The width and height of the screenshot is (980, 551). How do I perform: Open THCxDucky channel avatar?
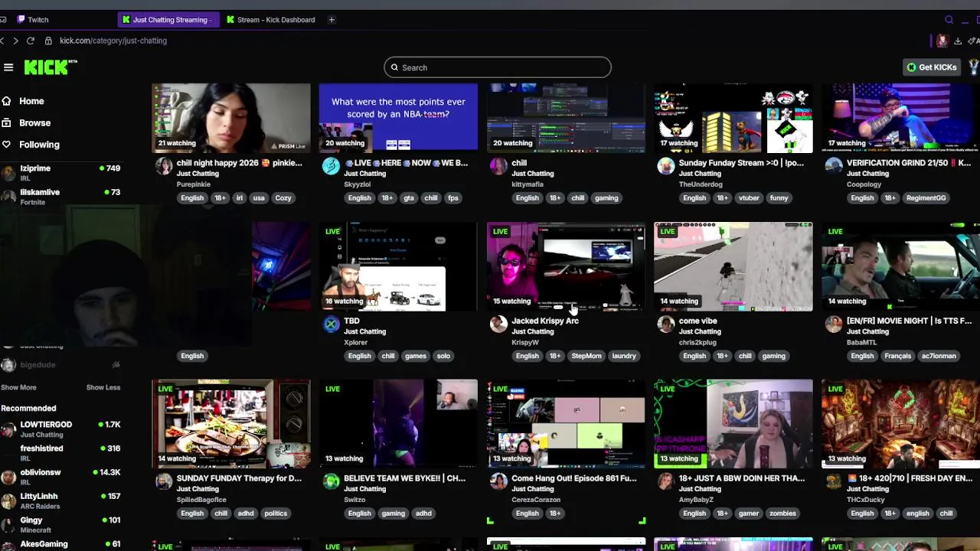(833, 482)
